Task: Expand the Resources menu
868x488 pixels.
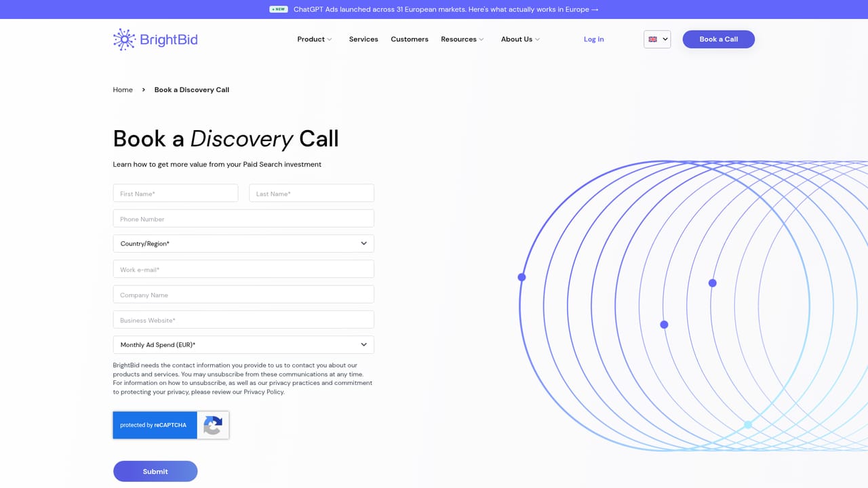Action: coord(462,39)
